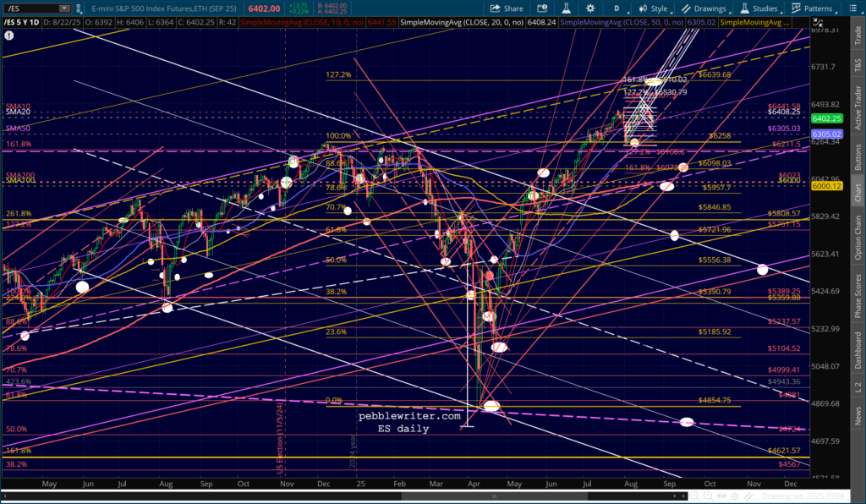Open the D timeframe dropdown
The image size is (866, 504).
click(617, 8)
